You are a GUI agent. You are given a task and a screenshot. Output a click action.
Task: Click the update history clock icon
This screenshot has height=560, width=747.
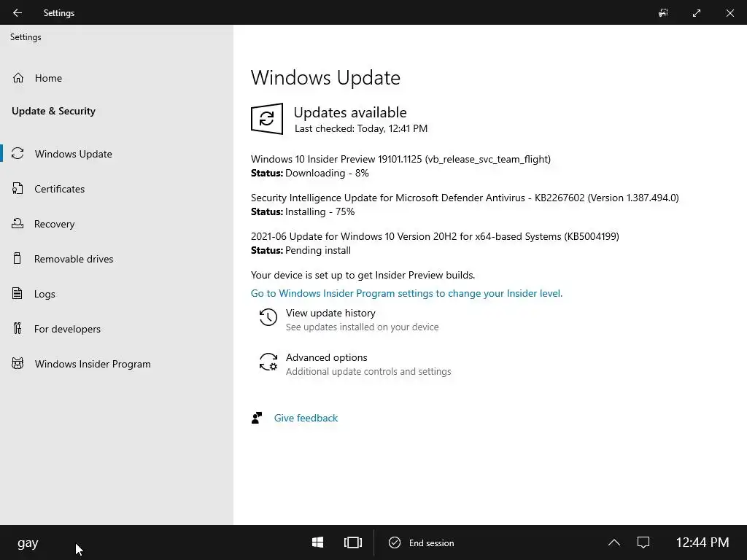(268, 318)
